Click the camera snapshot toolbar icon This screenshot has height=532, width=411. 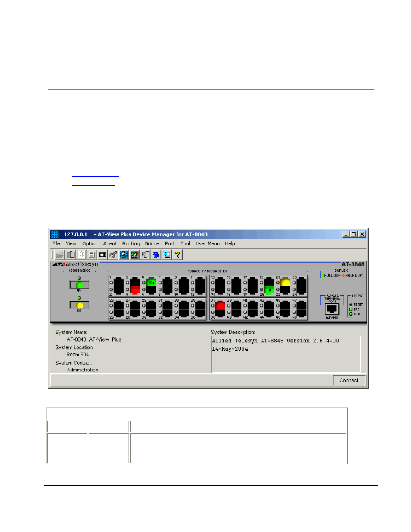103,255
